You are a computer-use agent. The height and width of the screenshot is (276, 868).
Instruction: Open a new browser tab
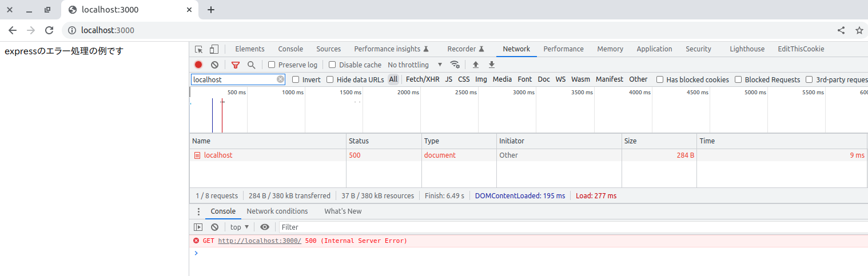point(211,10)
